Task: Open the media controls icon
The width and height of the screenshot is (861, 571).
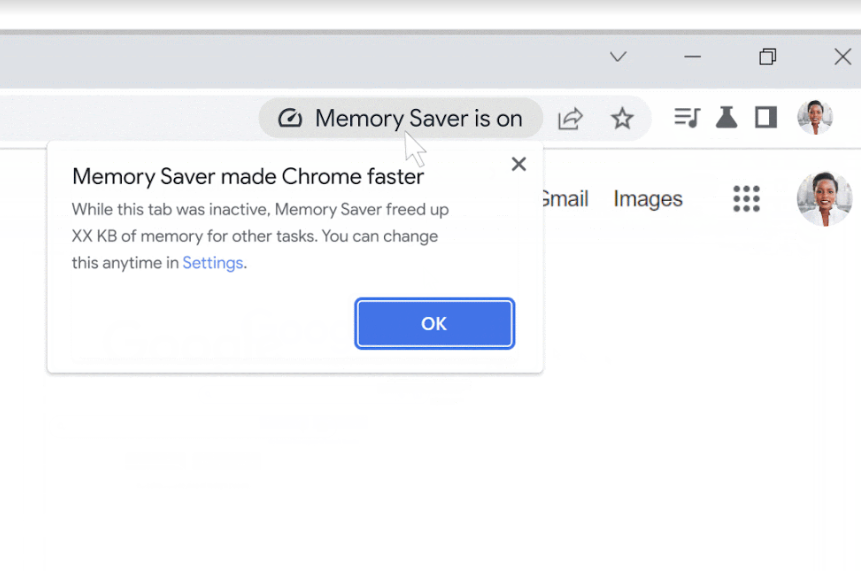Action: click(686, 118)
